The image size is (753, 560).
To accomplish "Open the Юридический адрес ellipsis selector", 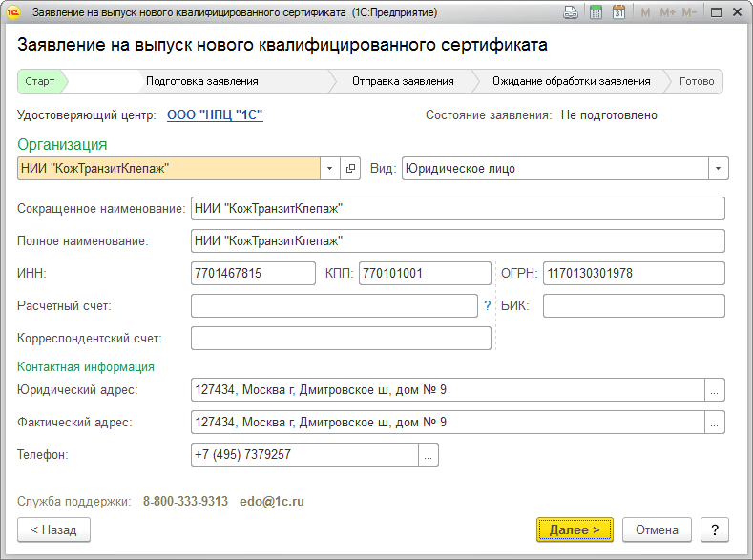I will (715, 389).
